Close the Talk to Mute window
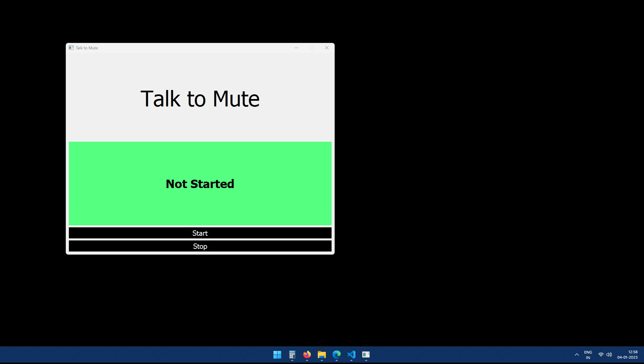Viewport: 644px width, 364px height. [x=327, y=48]
